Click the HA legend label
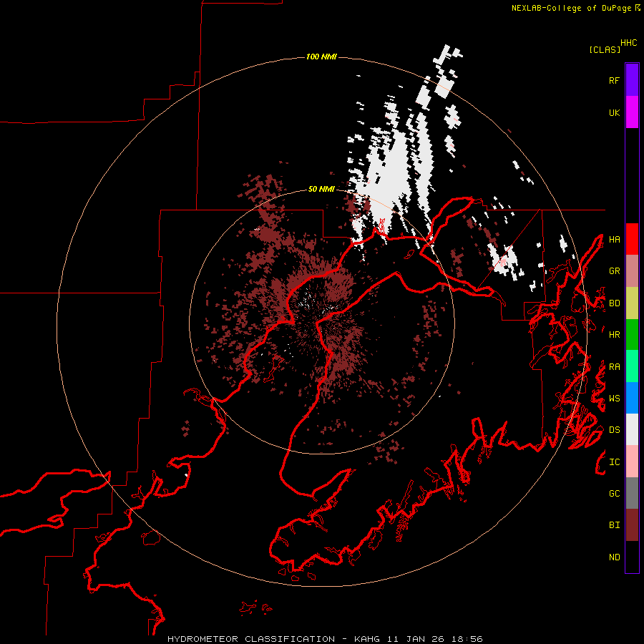The width and height of the screenshot is (644, 644). pyautogui.click(x=614, y=240)
